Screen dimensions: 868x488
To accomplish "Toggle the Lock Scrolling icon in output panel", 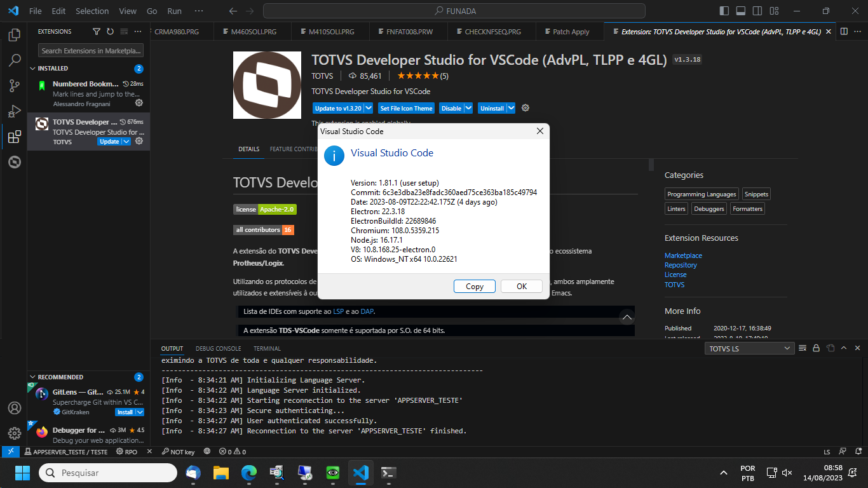I will pyautogui.click(x=816, y=348).
